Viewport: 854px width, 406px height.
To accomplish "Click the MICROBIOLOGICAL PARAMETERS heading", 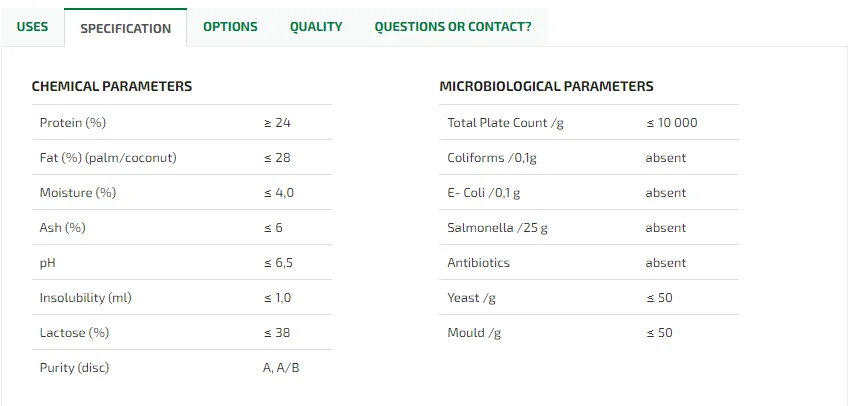I will coord(546,87).
